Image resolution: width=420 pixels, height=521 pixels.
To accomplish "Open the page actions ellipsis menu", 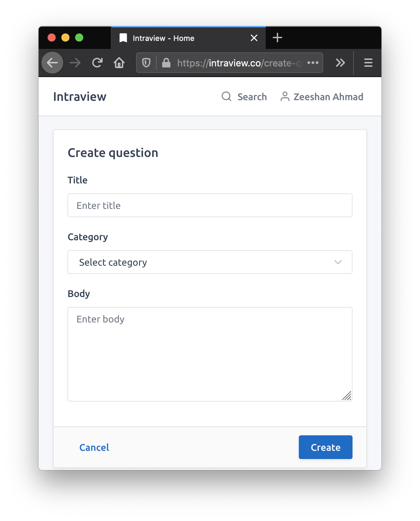I will [x=313, y=63].
